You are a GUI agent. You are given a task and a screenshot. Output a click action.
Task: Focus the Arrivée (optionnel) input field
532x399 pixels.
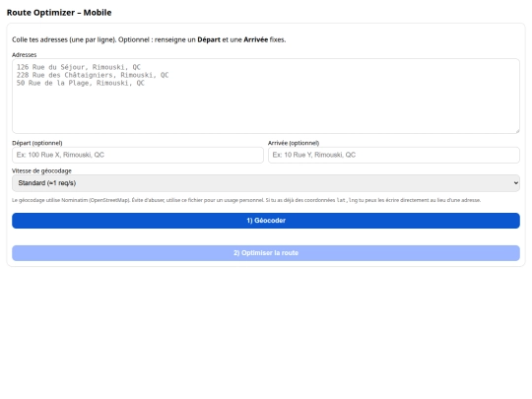coord(394,155)
